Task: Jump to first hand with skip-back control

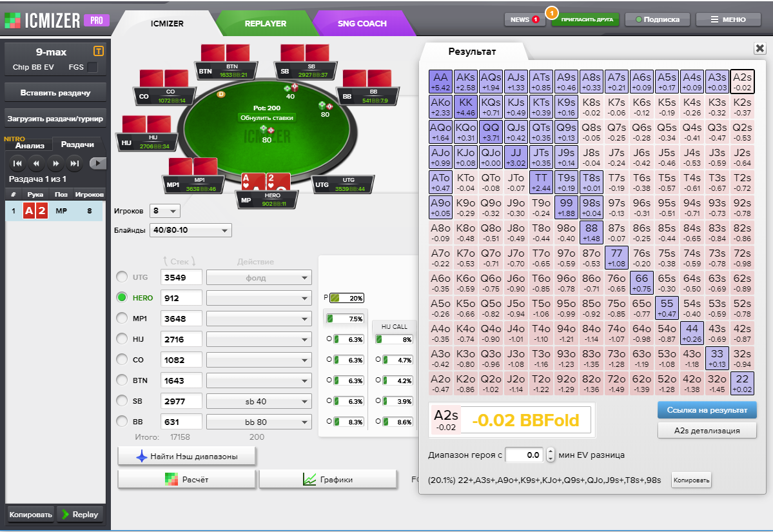Action: click(17, 163)
